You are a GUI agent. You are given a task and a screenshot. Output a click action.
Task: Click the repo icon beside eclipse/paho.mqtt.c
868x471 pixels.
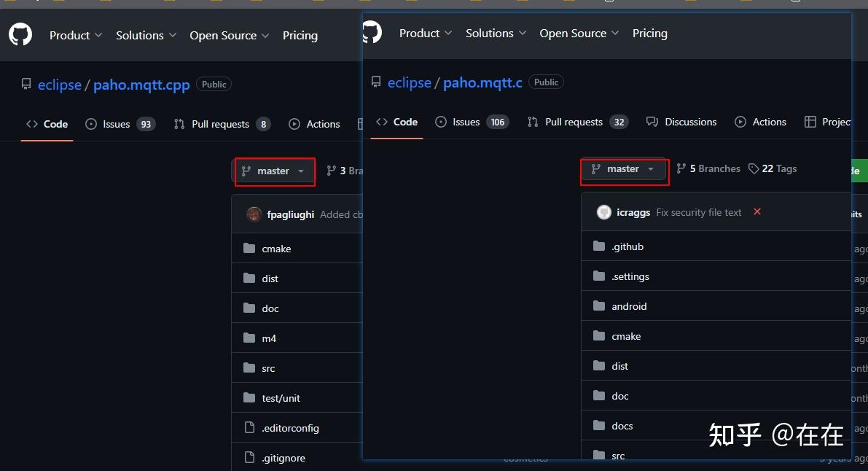(x=376, y=82)
